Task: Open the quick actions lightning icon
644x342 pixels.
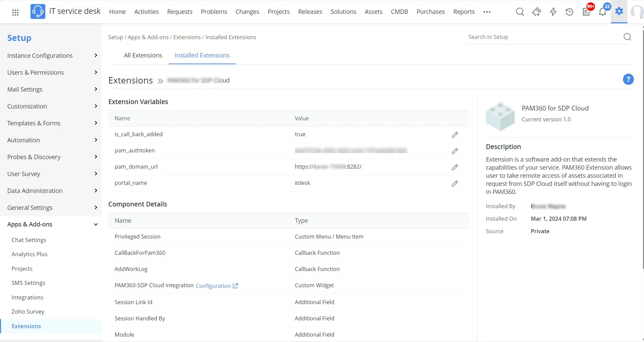Action: pyautogui.click(x=553, y=12)
